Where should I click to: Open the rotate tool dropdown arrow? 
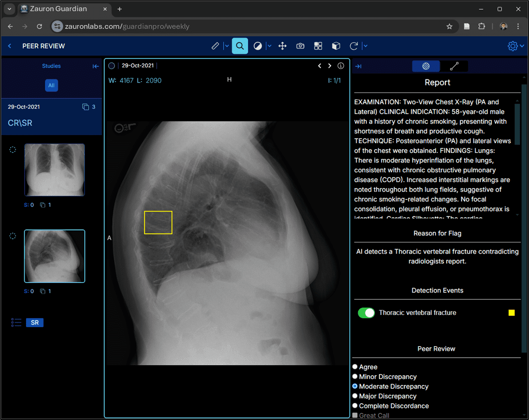pyautogui.click(x=366, y=46)
